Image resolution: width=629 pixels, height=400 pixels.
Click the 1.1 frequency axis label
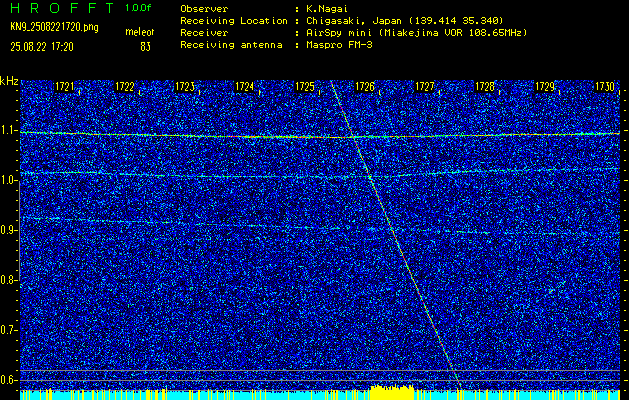coord(8,131)
